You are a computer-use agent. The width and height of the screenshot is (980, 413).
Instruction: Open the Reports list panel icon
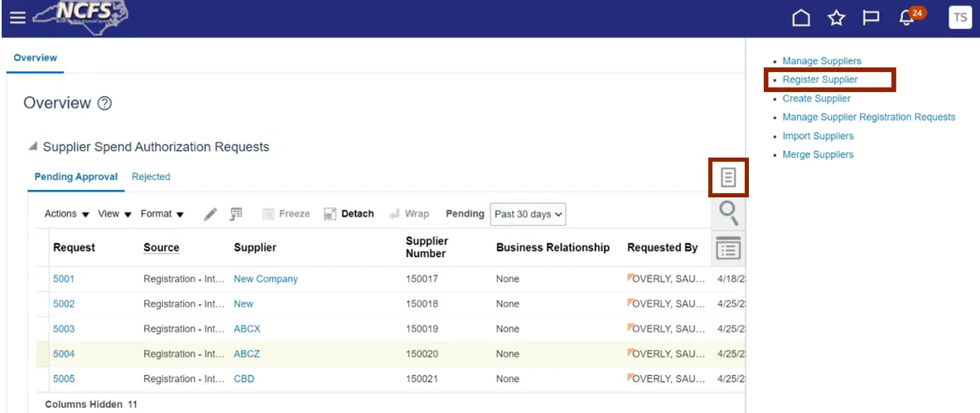(x=728, y=248)
